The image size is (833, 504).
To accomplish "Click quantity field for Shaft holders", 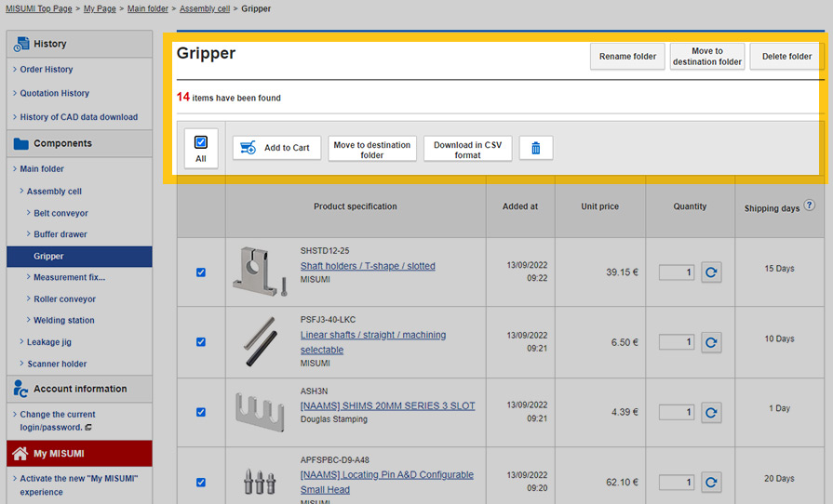I will click(x=677, y=272).
